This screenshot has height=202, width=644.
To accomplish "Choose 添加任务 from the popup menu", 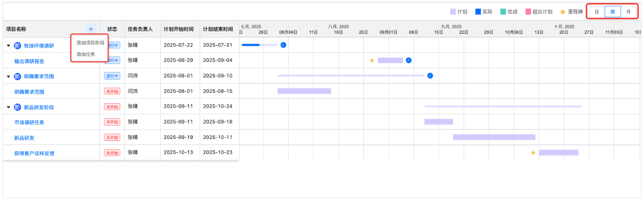I will coord(86,54).
